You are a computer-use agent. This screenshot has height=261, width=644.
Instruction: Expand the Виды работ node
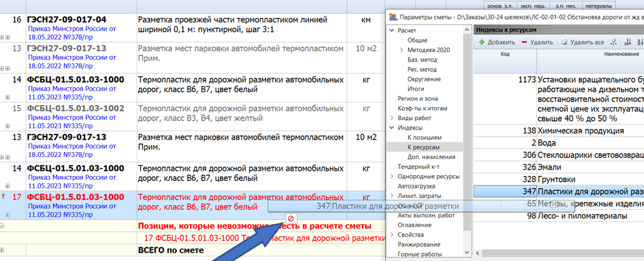point(391,118)
